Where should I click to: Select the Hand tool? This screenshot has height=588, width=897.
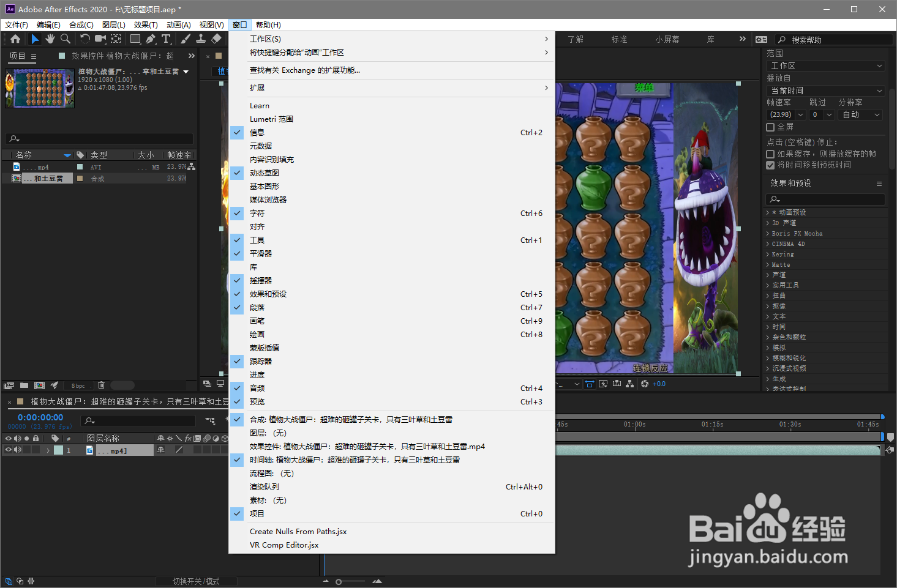[x=50, y=39]
